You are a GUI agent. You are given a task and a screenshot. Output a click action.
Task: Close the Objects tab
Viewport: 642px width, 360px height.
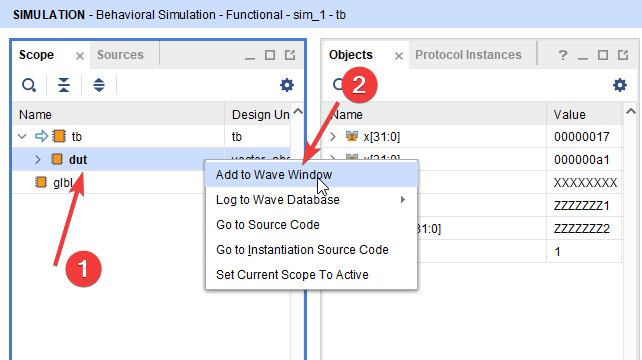click(x=399, y=56)
